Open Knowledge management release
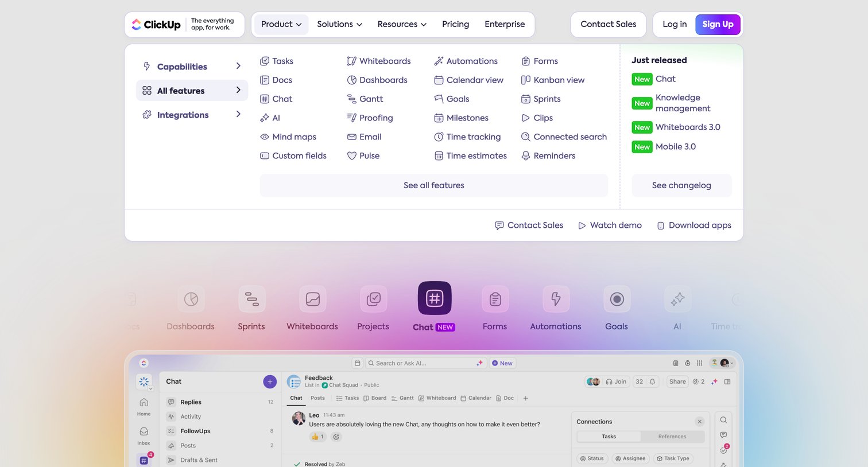The height and width of the screenshot is (467, 868). tap(672, 103)
